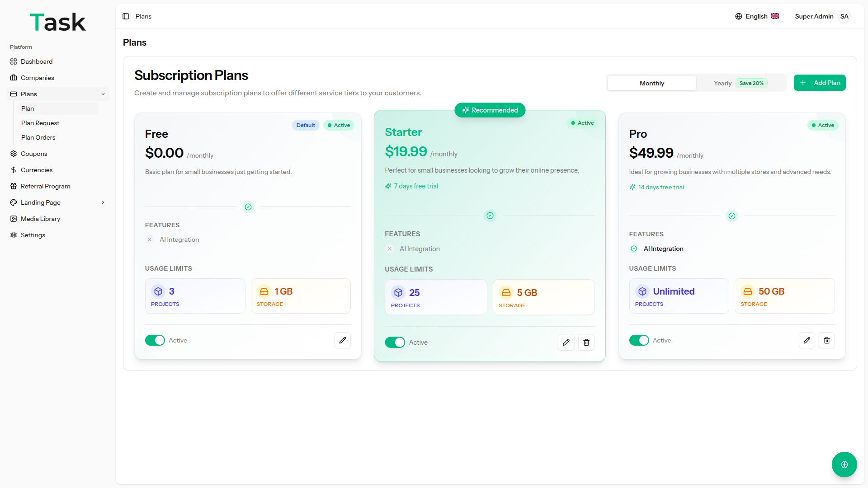This screenshot has height=488, width=868.
Task: Click the globe language icon
Action: coord(739,16)
